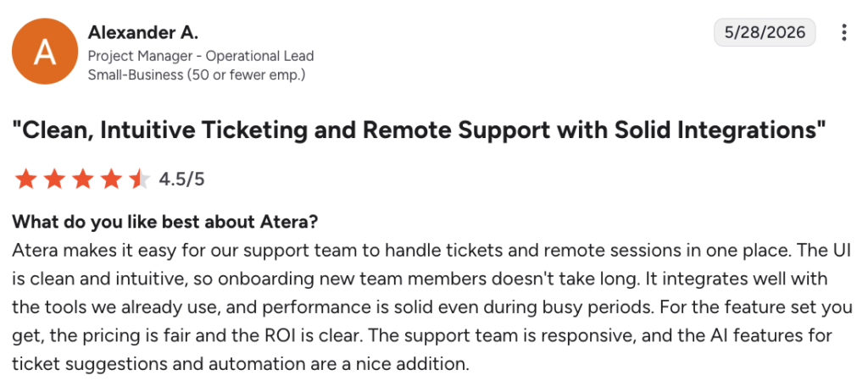Click the third rating star
Viewport: 868px width, 381px height.
coord(83,179)
